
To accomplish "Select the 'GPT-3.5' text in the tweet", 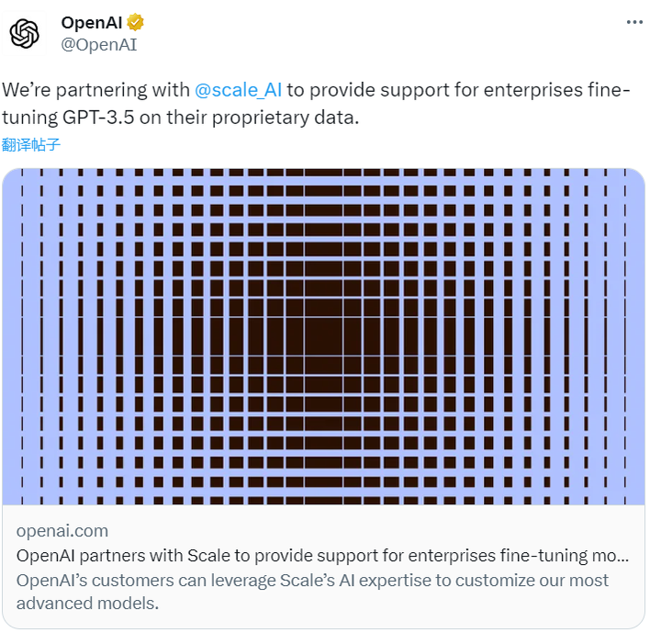I will 98,118.
